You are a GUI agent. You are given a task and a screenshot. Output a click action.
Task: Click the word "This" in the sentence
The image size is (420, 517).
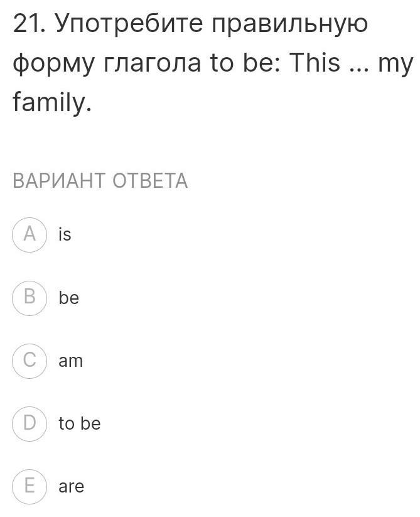click(x=315, y=62)
